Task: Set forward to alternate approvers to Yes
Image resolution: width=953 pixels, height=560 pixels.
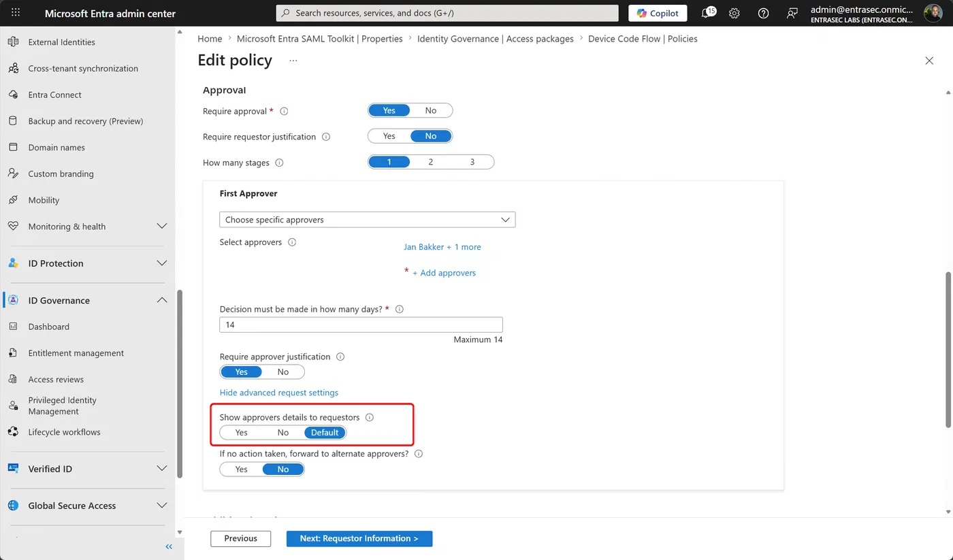Action: click(242, 469)
